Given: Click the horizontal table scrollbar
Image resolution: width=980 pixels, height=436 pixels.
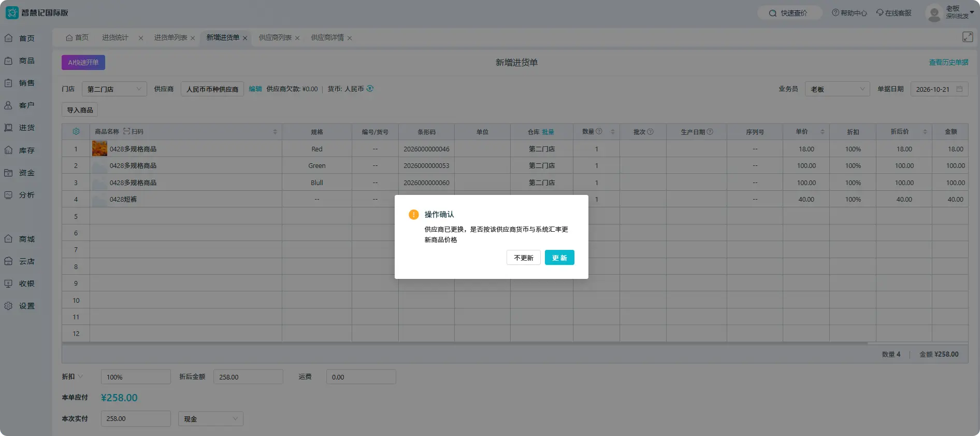Looking at the screenshot, I should click(465, 343).
